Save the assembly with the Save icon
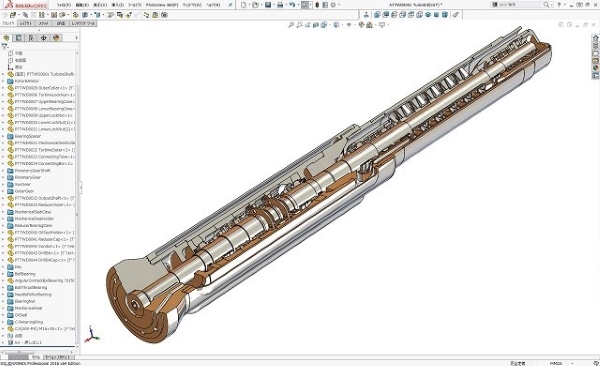The image size is (600, 366). click(268, 5)
